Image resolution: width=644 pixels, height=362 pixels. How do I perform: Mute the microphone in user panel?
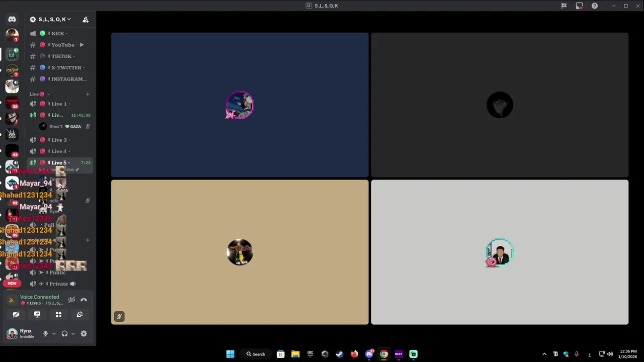[45, 333]
